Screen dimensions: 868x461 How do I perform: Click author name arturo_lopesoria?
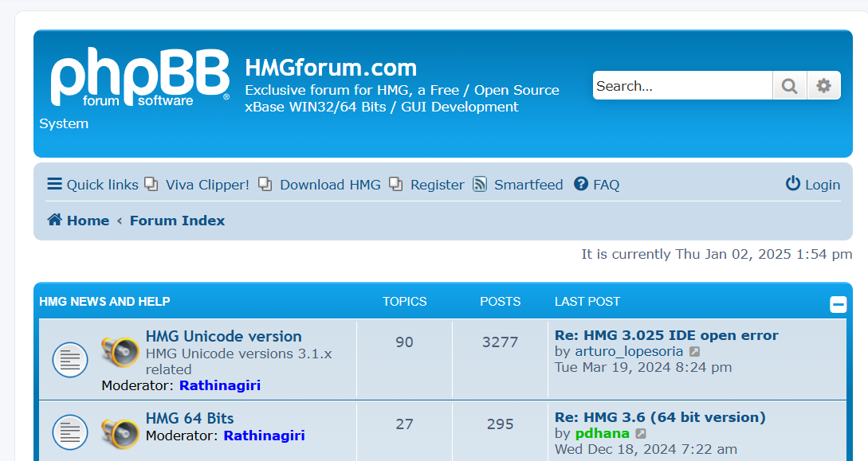629,352
